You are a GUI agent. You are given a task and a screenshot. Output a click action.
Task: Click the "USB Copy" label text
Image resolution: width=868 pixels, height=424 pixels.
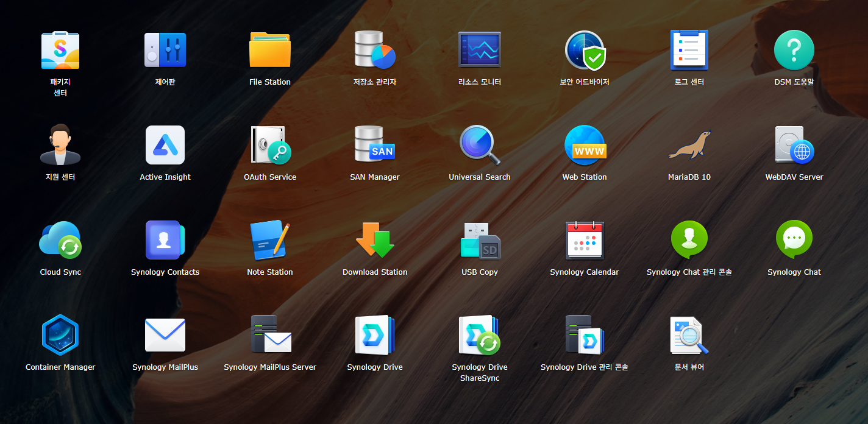(480, 272)
